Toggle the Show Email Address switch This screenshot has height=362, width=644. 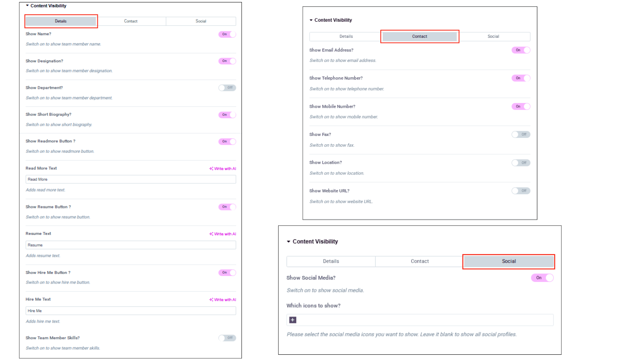tap(521, 50)
